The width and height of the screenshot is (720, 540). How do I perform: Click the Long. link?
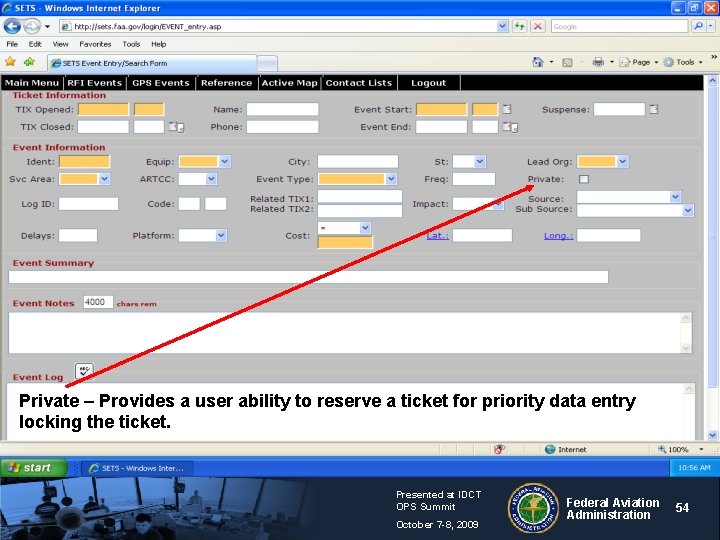click(558, 236)
